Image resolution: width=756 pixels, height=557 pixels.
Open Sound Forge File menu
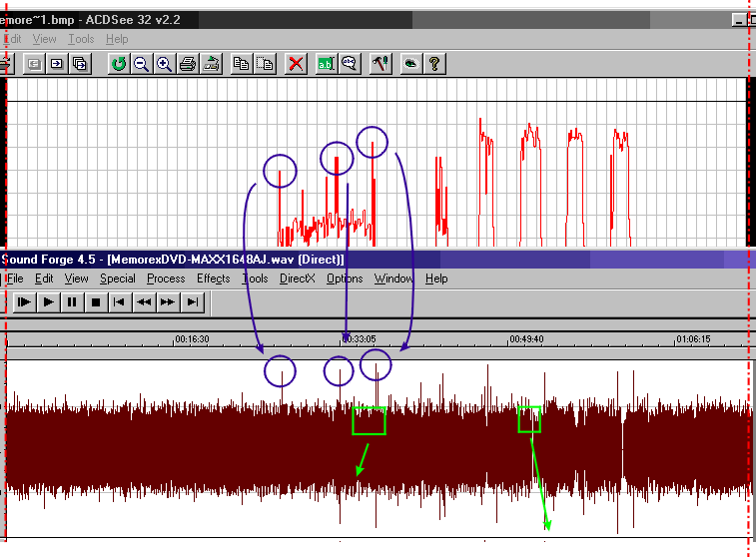pyautogui.click(x=15, y=278)
